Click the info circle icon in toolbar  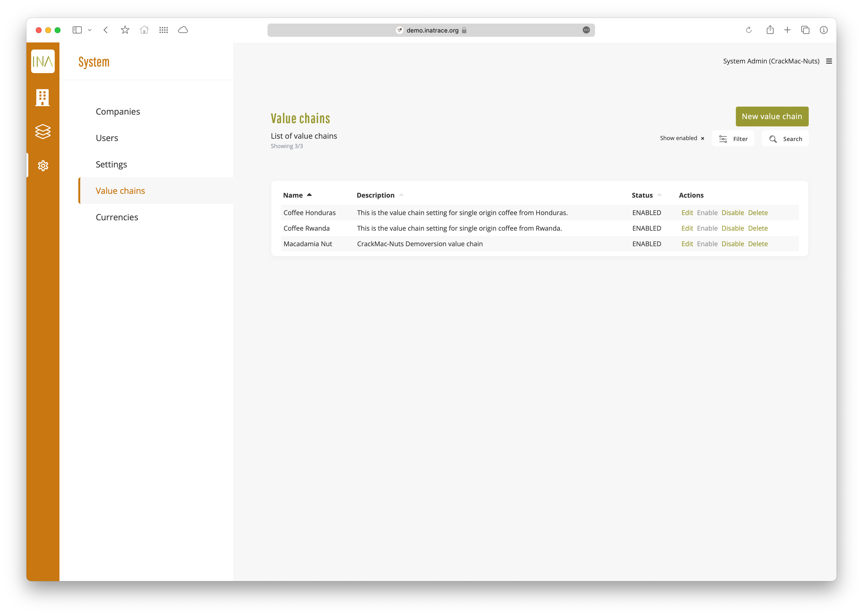coord(823,30)
